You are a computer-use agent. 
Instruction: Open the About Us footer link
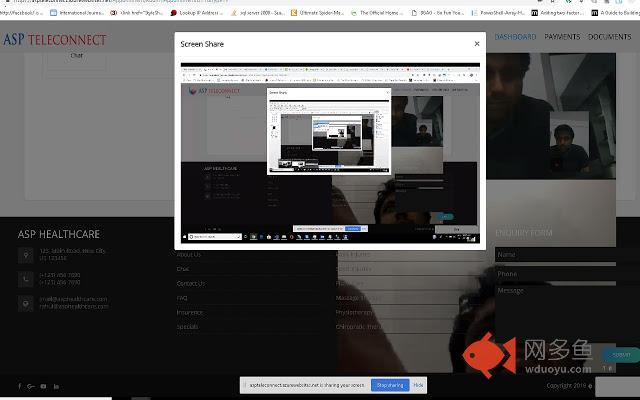click(x=189, y=254)
